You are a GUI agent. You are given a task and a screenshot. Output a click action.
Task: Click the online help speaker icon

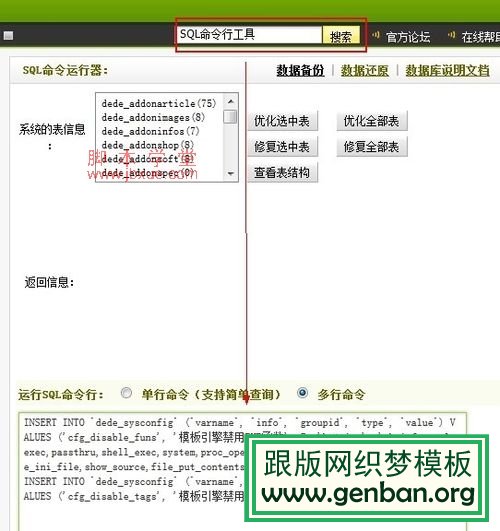coord(451,35)
